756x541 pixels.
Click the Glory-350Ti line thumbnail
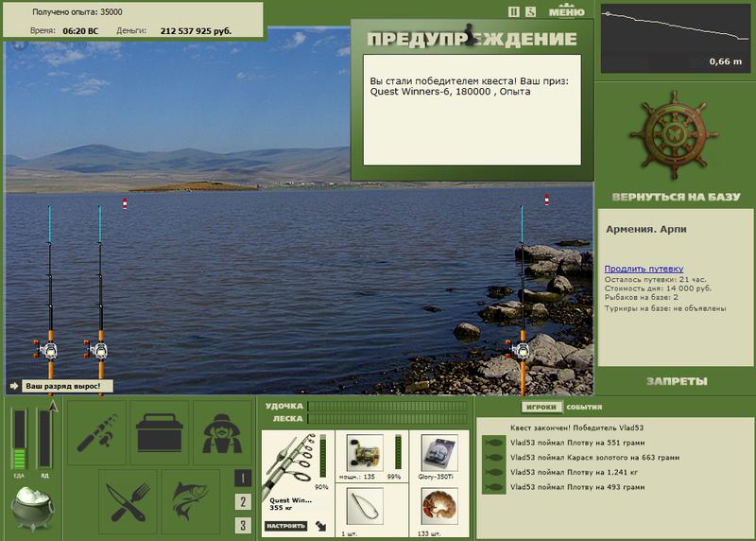coord(438,454)
